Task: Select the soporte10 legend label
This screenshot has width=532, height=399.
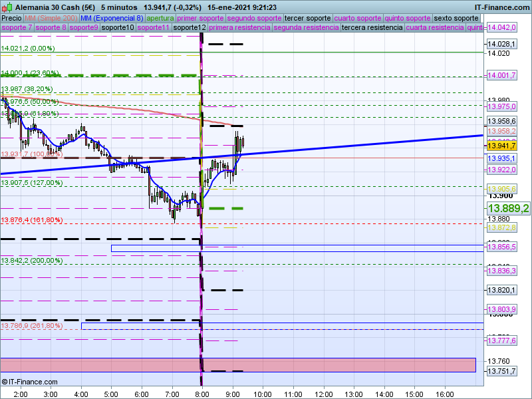Action: tap(117, 28)
